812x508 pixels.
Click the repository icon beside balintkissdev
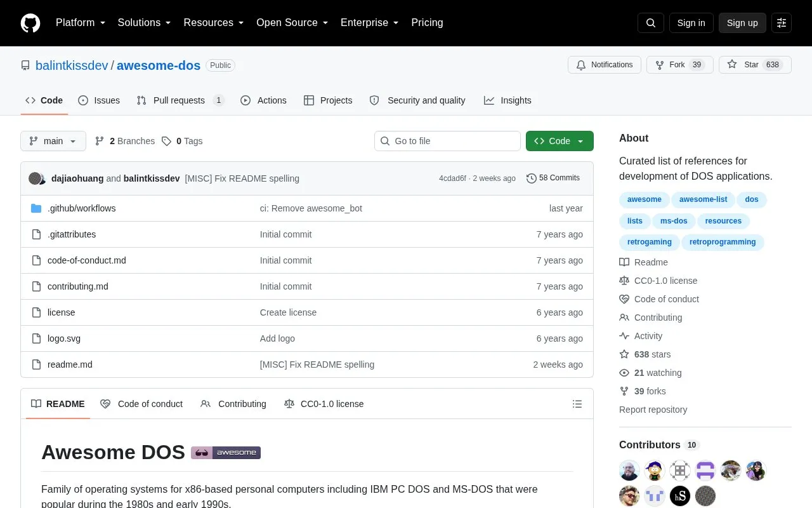coord(25,65)
